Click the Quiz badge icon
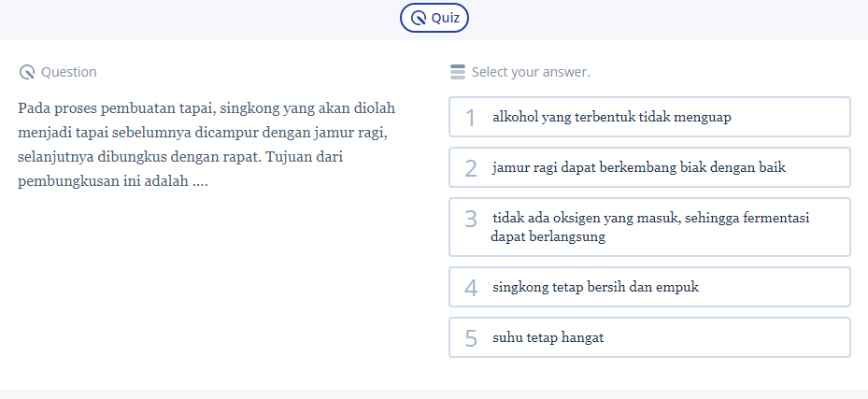The image size is (868, 399). [419, 18]
